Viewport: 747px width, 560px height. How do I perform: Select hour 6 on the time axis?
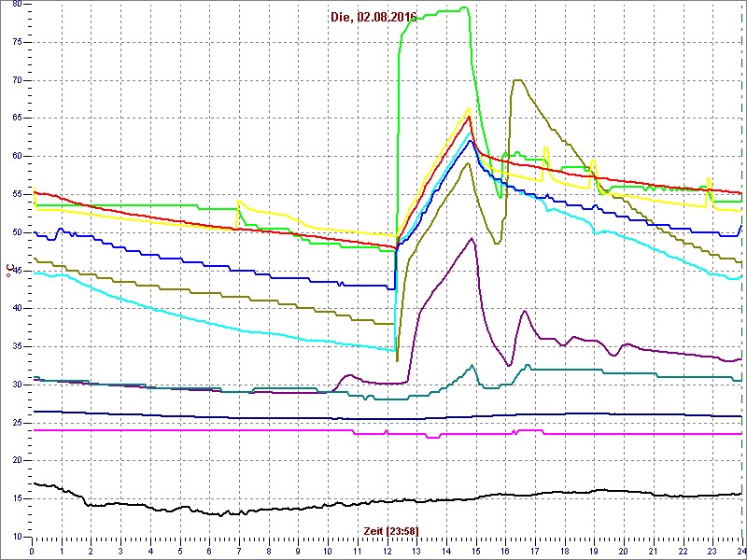[x=209, y=551]
